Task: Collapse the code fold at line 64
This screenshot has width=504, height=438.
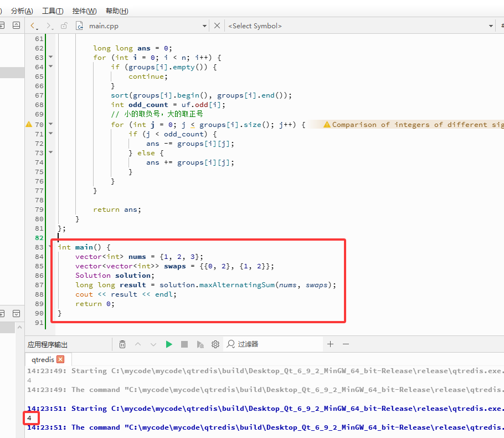Action: point(51,67)
